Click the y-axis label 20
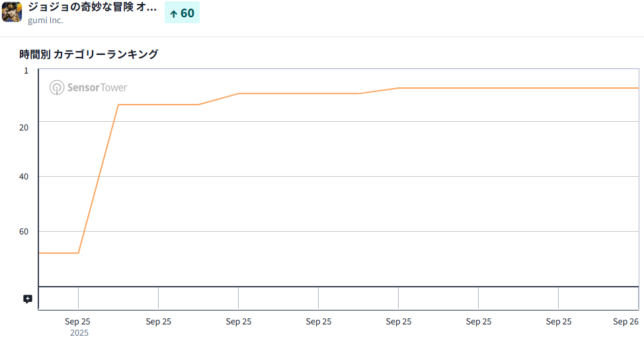The width and height of the screenshot is (644, 339). tap(24, 127)
